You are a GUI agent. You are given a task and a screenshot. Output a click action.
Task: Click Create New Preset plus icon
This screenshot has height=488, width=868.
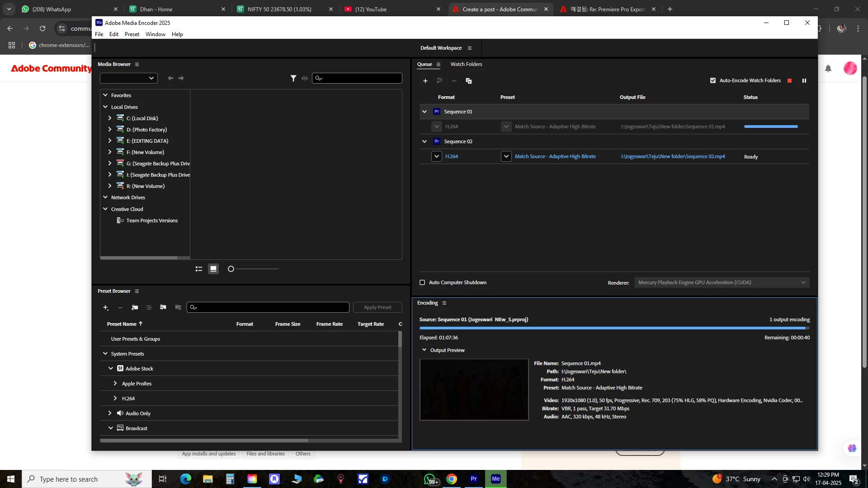point(105,308)
